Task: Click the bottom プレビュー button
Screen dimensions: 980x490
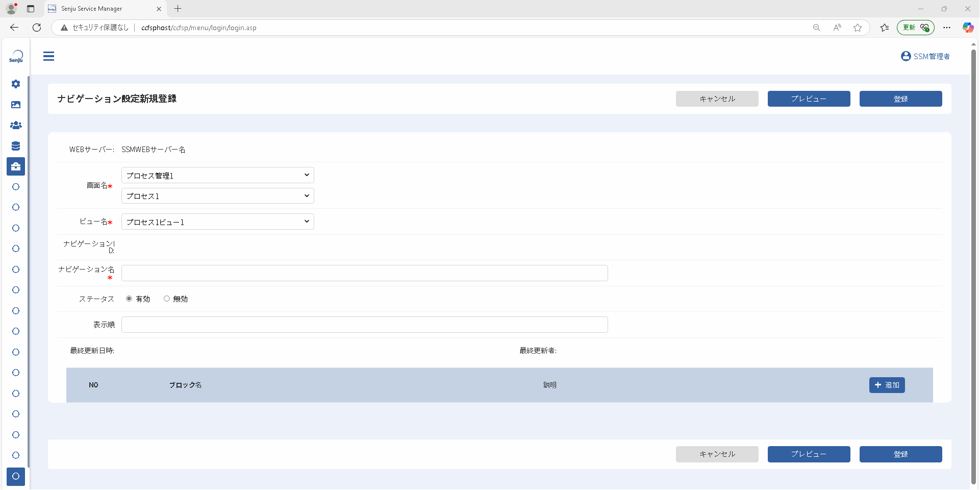Action: click(809, 454)
